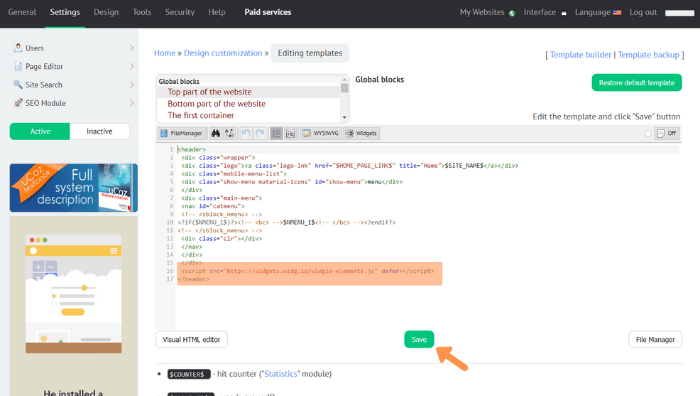The height and width of the screenshot is (396, 700).
Task: Open the Tools top menu
Action: 142,12
